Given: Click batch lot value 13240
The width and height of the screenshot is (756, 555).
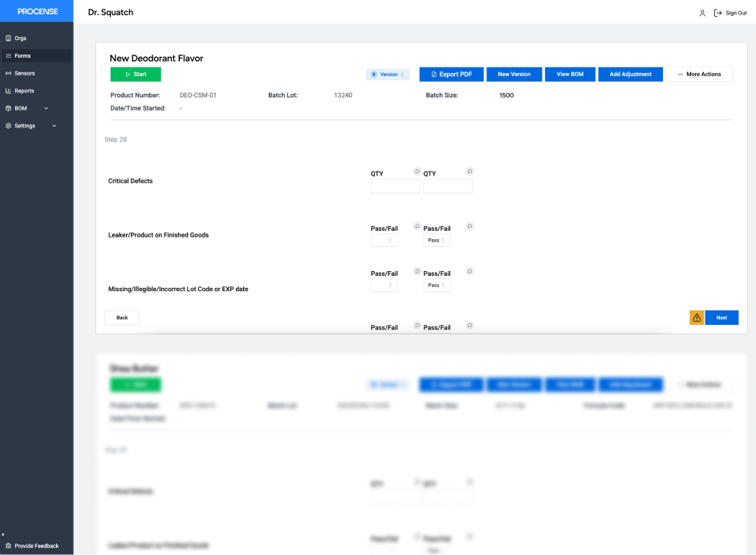Looking at the screenshot, I should [343, 95].
